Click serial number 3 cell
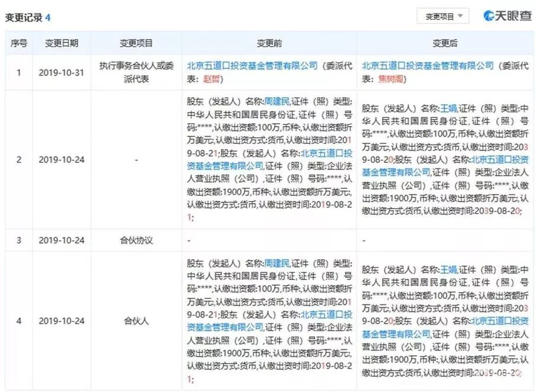The width and height of the screenshot is (536, 392). [x=19, y=240]
